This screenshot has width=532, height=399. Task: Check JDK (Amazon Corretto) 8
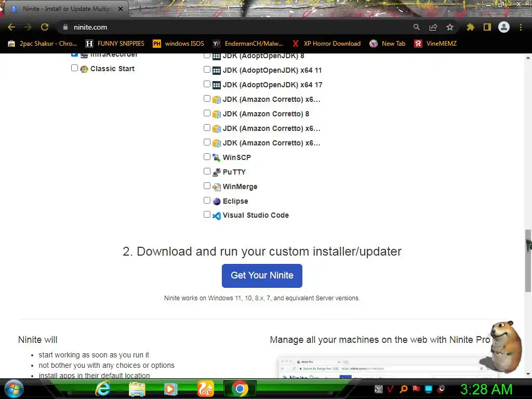(x=207, y=113)
